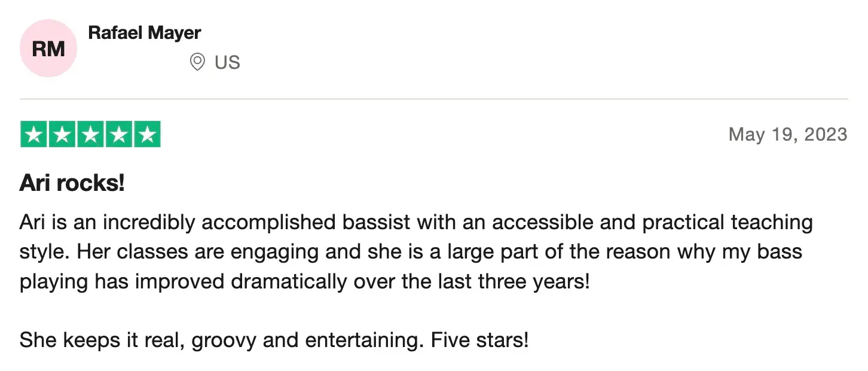Screen dimensions: 868x371
Task: Click the US country label
Action: [x=227, y=62]
